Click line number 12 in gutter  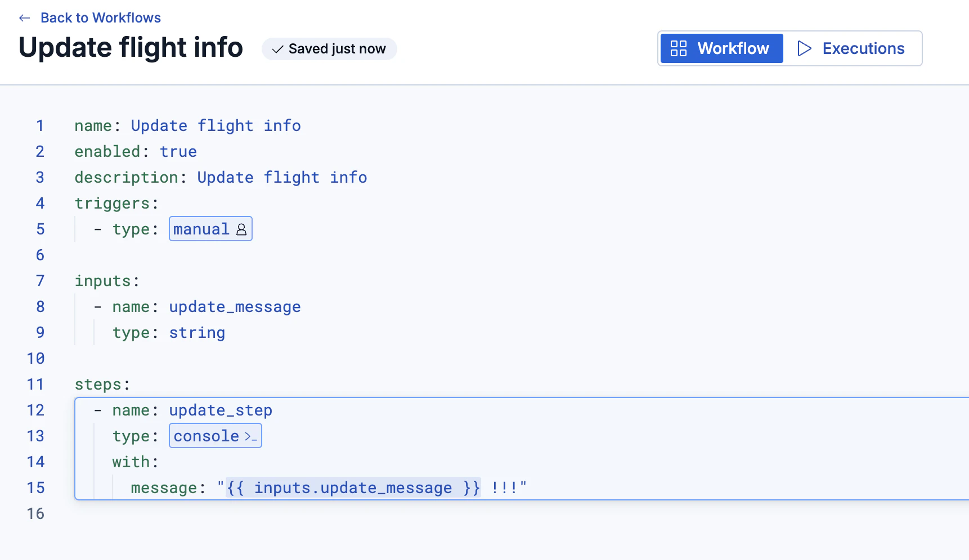tap(35, 410)
